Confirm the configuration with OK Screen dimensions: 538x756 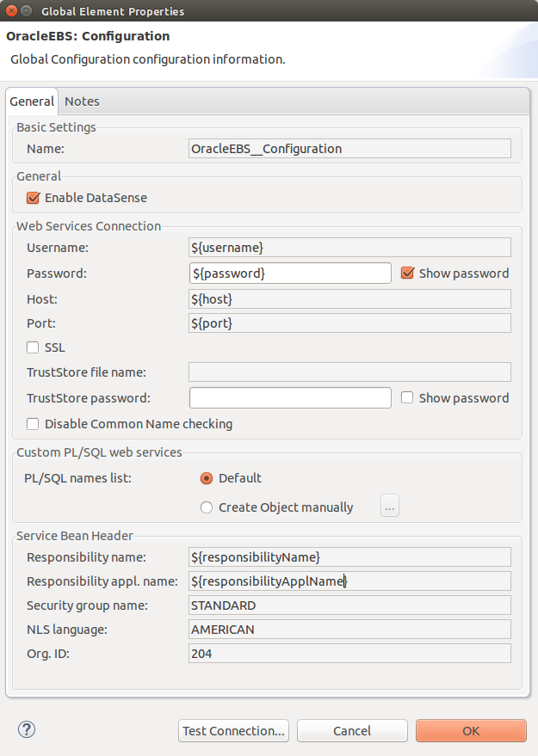pos(471,730)
